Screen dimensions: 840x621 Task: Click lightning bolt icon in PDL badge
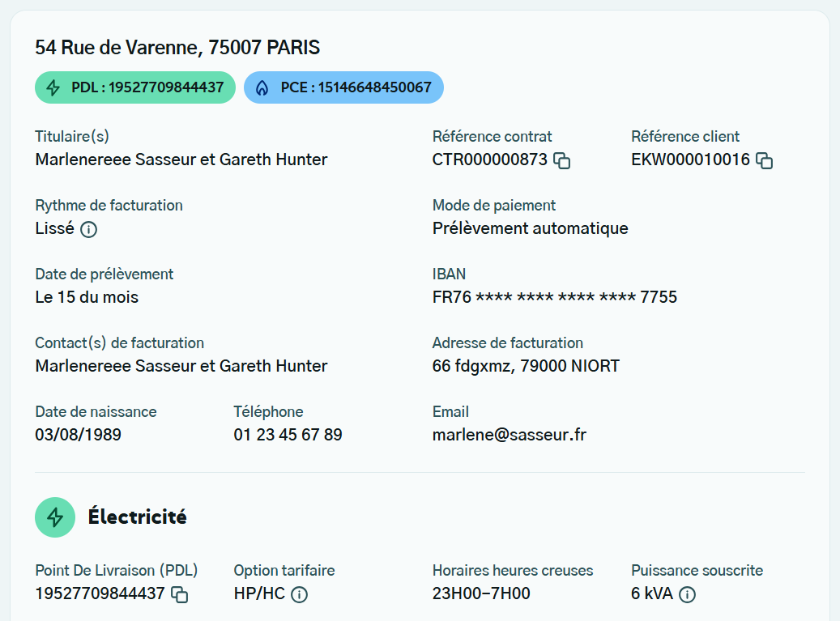tap(53, 87)
